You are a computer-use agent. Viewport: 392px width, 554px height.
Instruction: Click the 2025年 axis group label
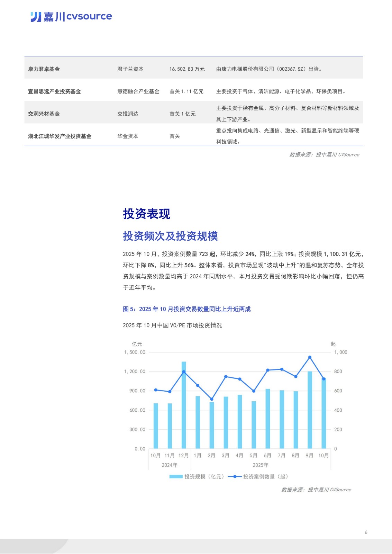(260, 465)
